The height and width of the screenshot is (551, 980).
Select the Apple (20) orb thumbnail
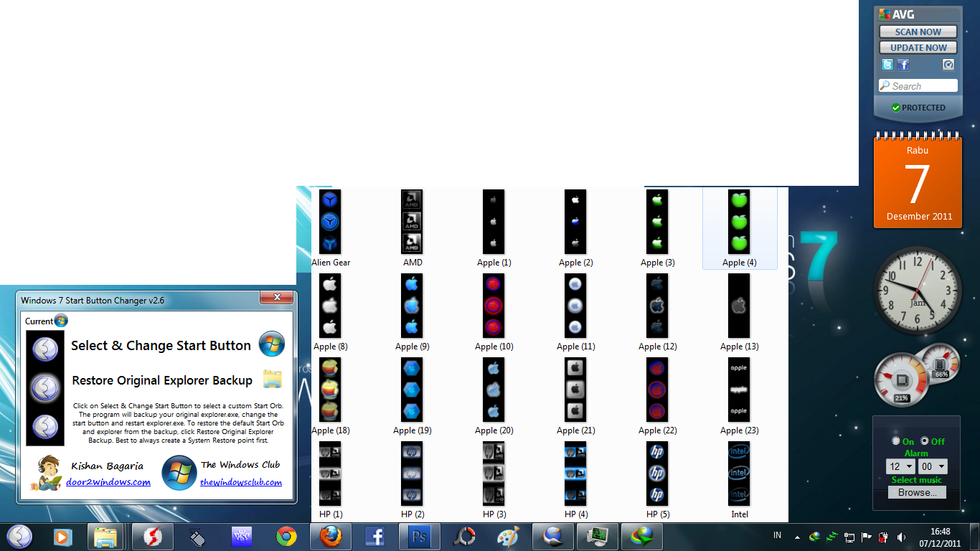[x=494, y=390]
